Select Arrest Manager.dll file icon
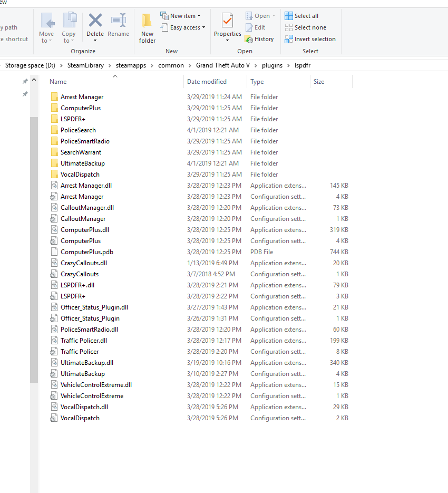Viewport: 448px width, 493px height. (x=54, y=186)
